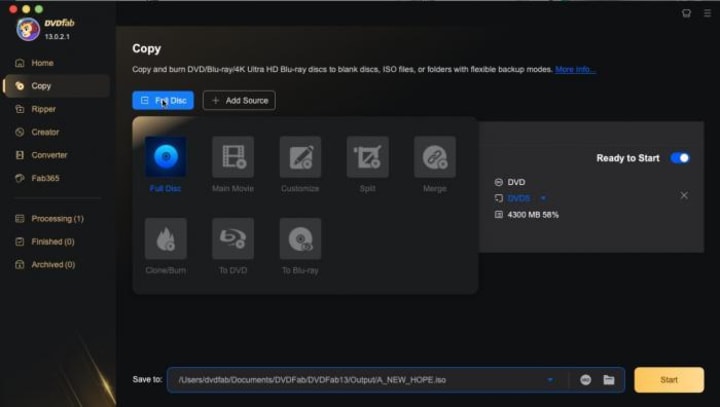Toggle the Ready to Start switch
Viewport: 720px width, 407px height.
click(x=680, y=158)
